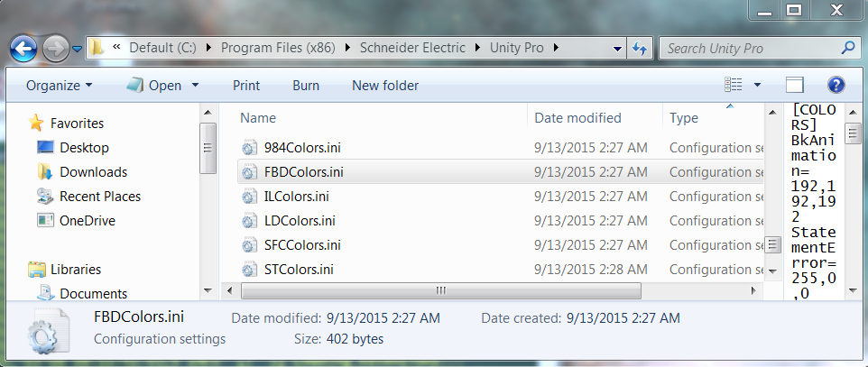Click New folder in the toolbar
868x367 pixels.
click(385, 86)
